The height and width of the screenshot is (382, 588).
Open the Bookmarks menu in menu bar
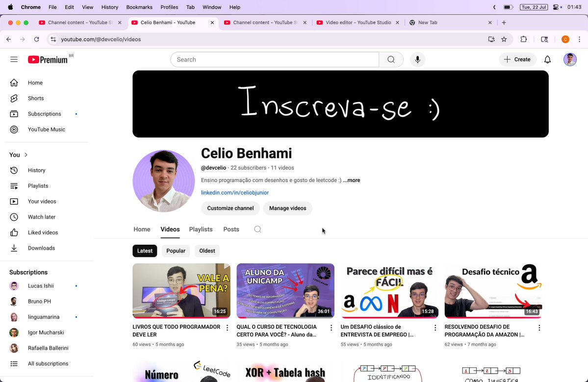pyautogui.click(x=139, y=7)
